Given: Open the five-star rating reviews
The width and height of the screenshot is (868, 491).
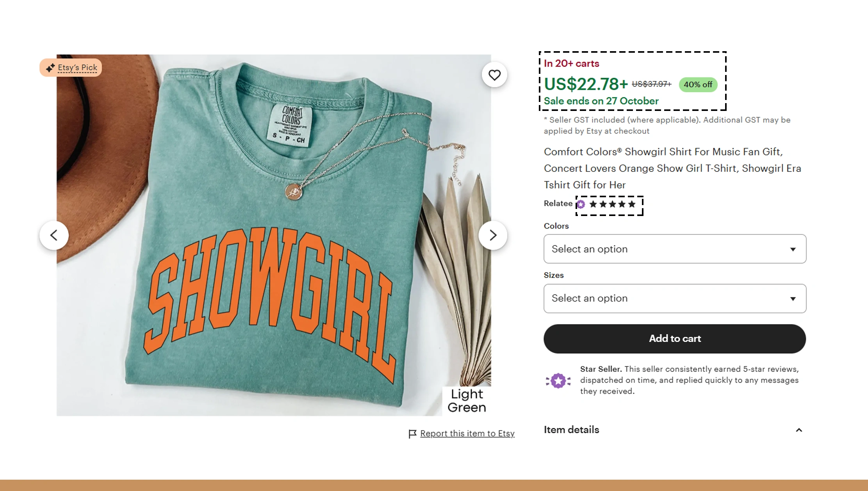Looking at the screenshot, I should point(612,204).
